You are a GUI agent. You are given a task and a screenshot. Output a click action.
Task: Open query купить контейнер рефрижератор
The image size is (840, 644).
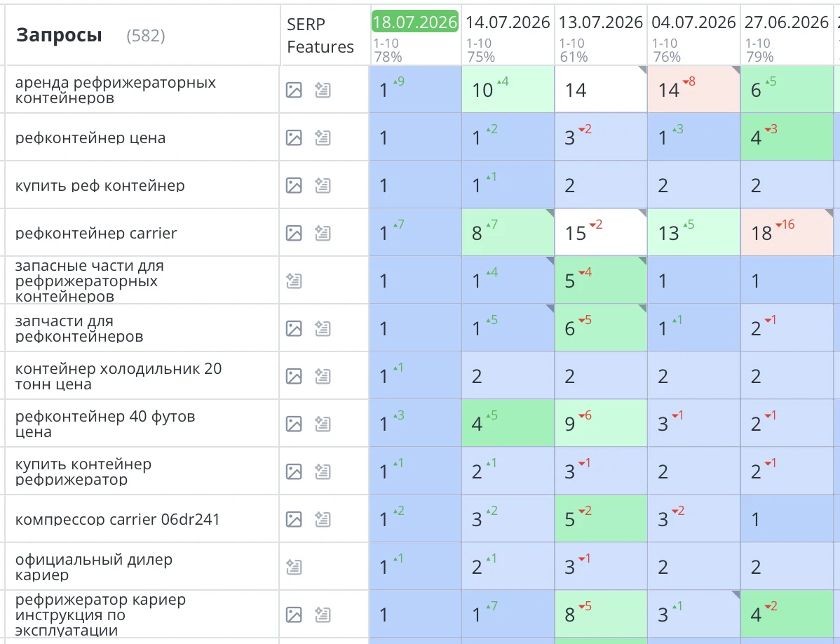pyautogui.click(x=83, y=471)
